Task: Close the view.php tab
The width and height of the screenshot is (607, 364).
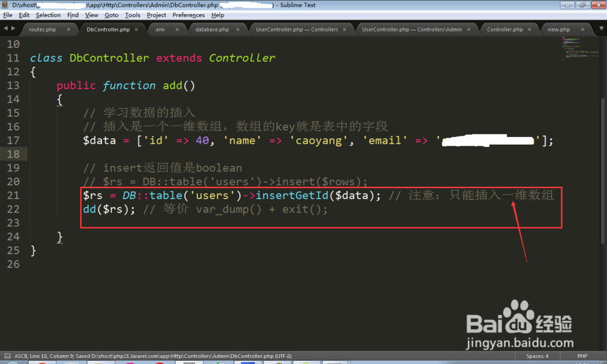Action: click(x=582, y=29)
